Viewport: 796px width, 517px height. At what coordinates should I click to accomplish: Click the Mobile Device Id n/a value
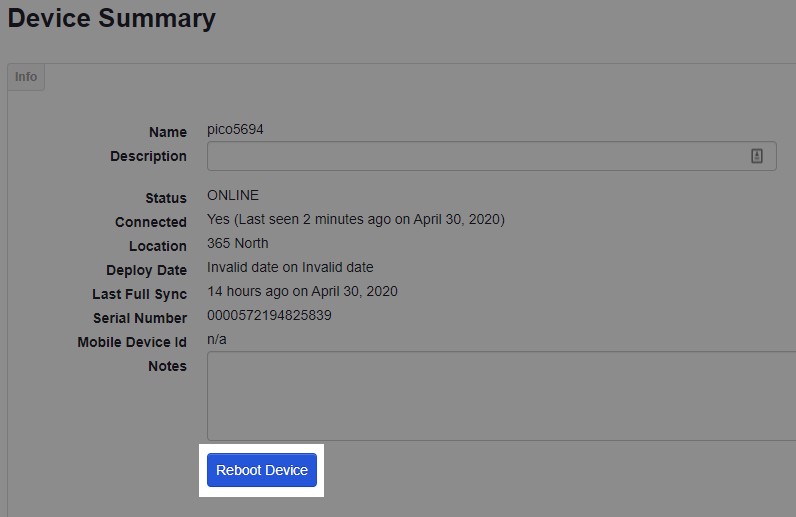[x=217, y=339]
